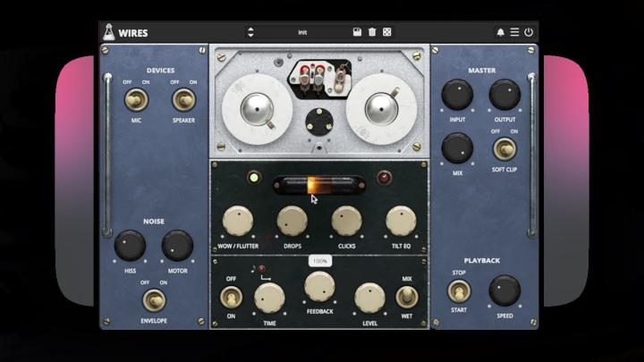This screenshot has height=362, width=644.
Task: Click the 100% value tooltip
Action: 320,261
